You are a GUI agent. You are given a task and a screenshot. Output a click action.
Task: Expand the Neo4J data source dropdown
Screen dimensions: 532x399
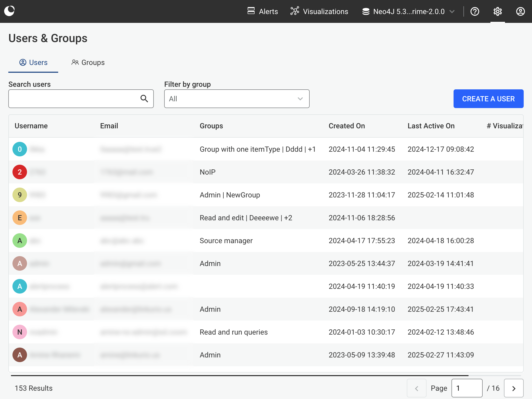(408, 11)
